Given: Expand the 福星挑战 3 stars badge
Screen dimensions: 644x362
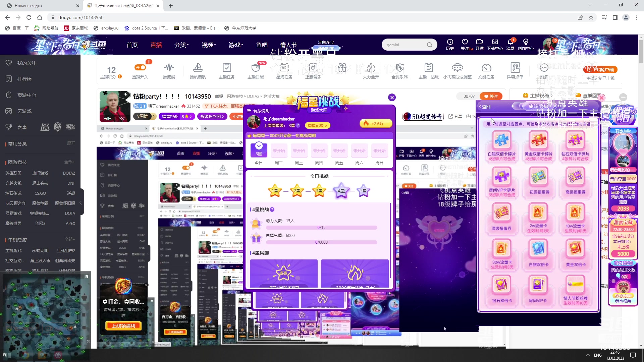Looking at the screenshot, I should [x=177, y=116].
